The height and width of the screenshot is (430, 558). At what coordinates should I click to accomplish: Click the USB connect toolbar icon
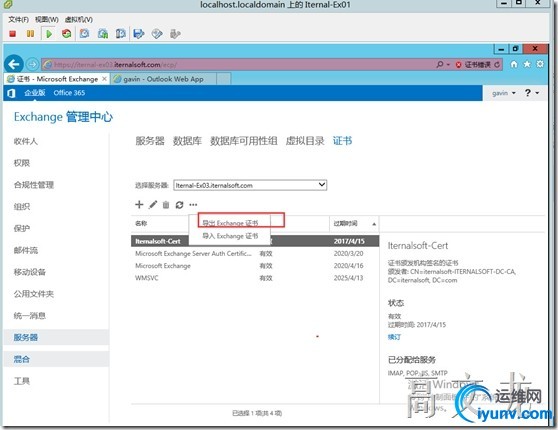[x=175, y=34]
